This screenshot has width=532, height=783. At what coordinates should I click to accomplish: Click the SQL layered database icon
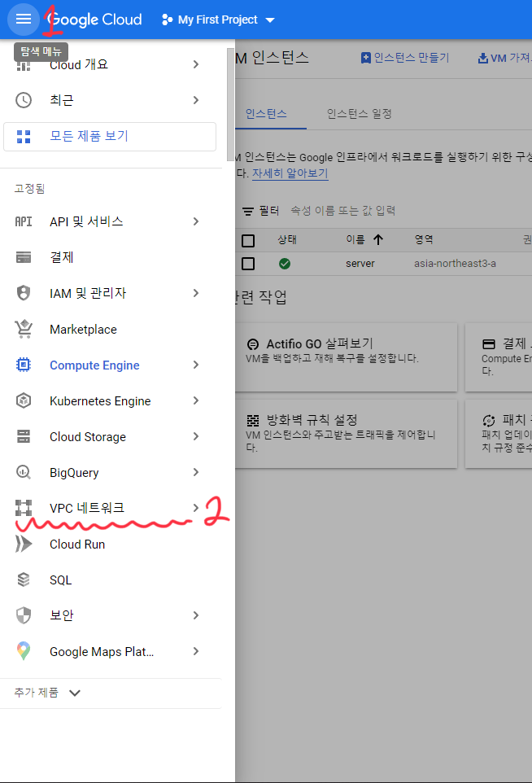point(24,580)
